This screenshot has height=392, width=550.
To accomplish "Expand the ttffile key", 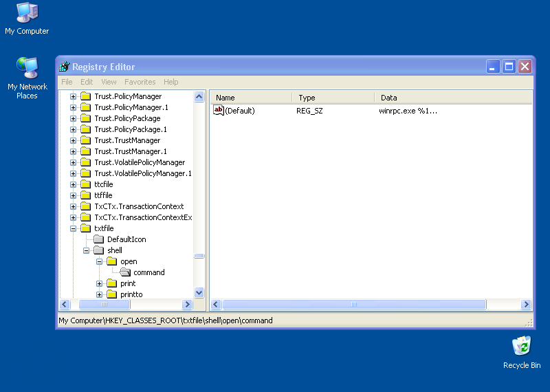I will pos(73,195).
